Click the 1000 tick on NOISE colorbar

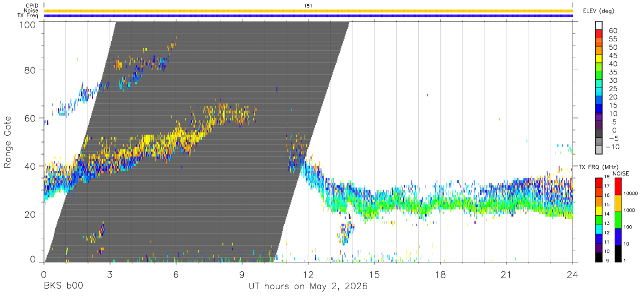tap(629, 210)
